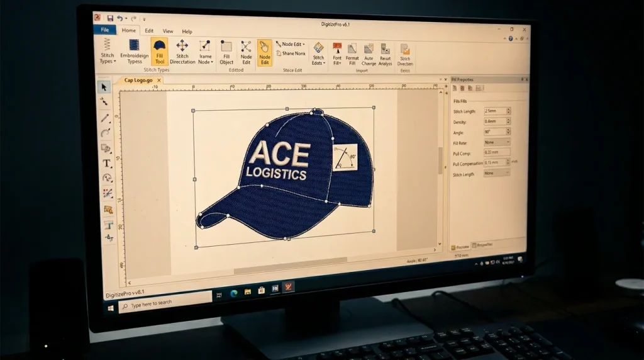Pick the node points tool below the pointer

[104, 102]
